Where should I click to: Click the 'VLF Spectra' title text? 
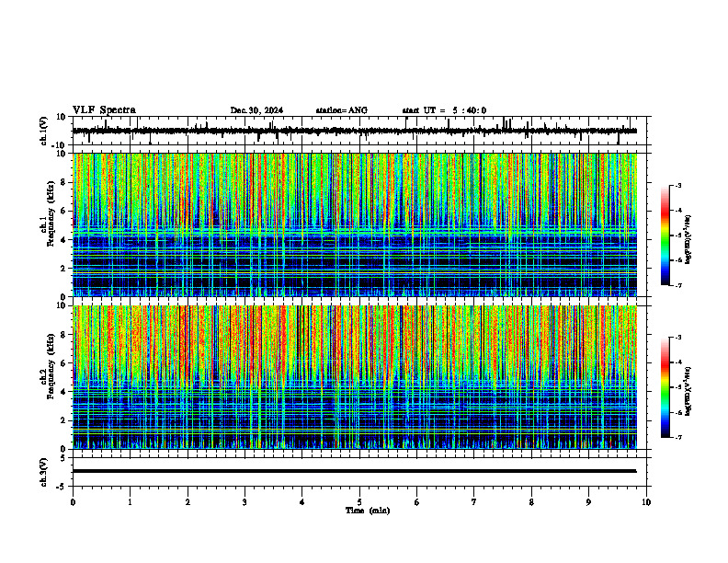(x=104, y=110)
